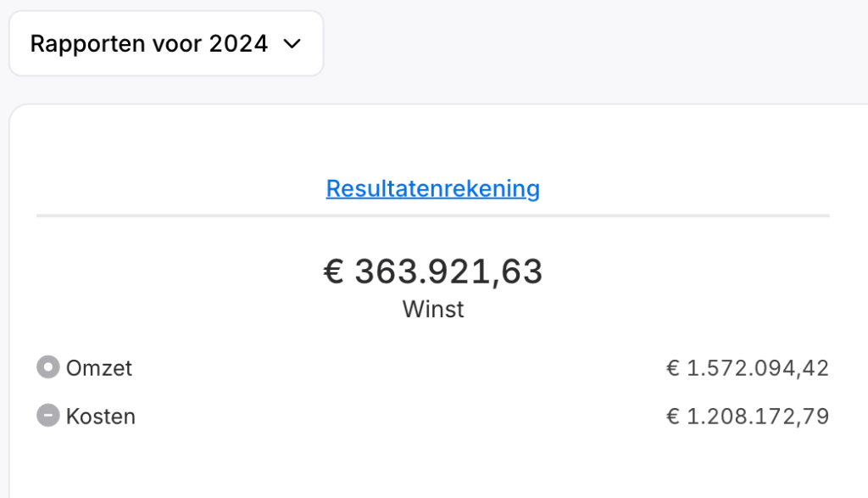
Task: Open the Resultatenrekening link
Action: click(x=432, y=188)
